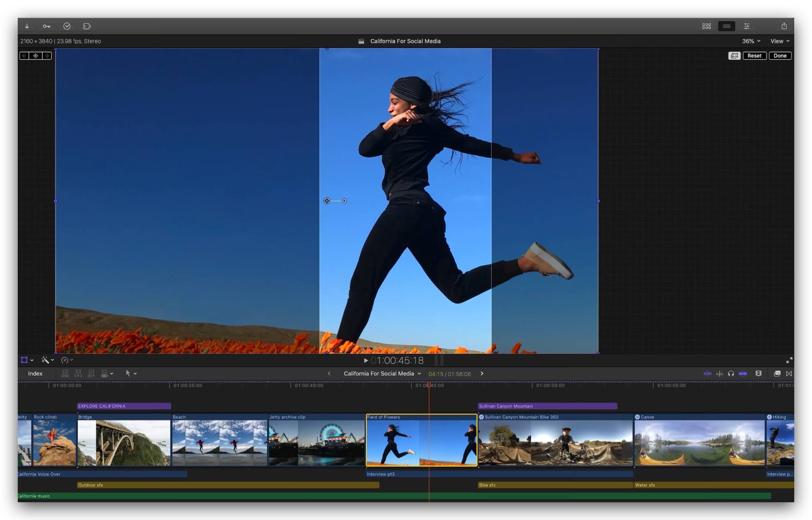
Task: Select the Sullivan Canyon Mountain title clip
Action: pos(547,406)
